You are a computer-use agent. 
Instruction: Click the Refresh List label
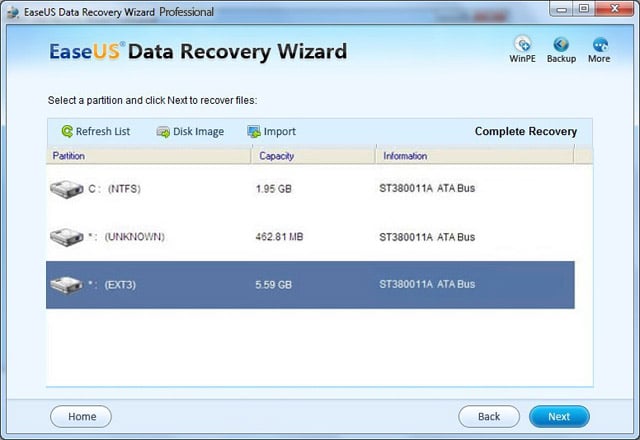pyautogui.click(x=103, y=131)
